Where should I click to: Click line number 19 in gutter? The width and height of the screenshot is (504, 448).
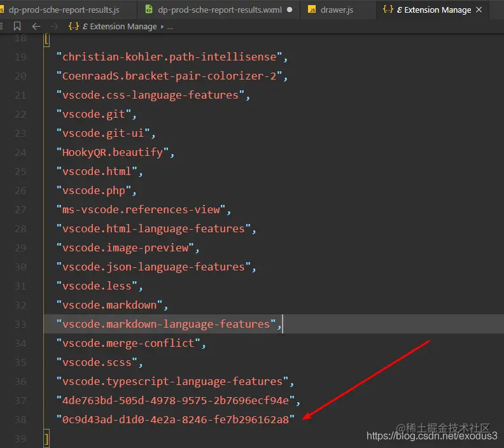click(x=20, y=57)
